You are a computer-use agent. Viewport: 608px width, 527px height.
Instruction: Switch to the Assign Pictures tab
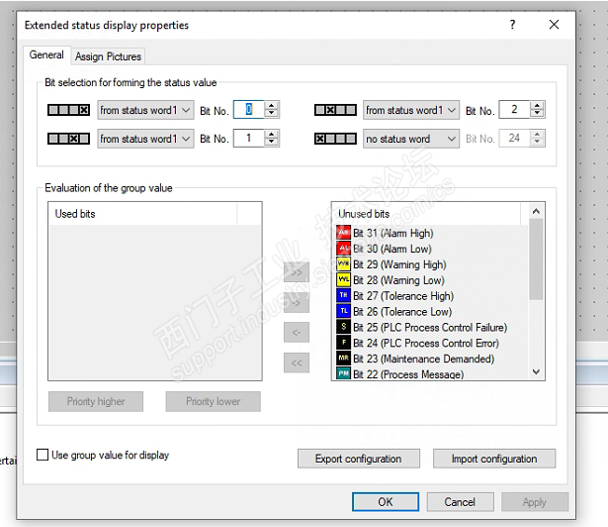pyautogui.click(x=108, y=57)
